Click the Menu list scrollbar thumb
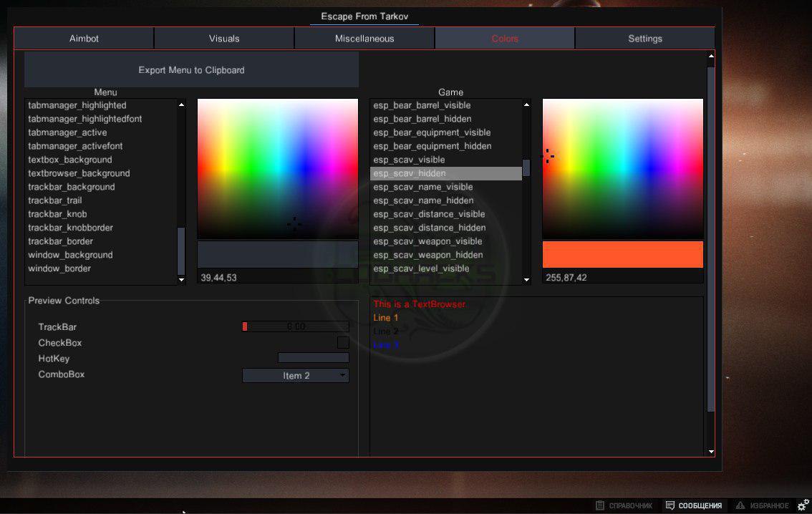Image resolution: width=812 pixels, height=514 pixels. tap(181, 251)
